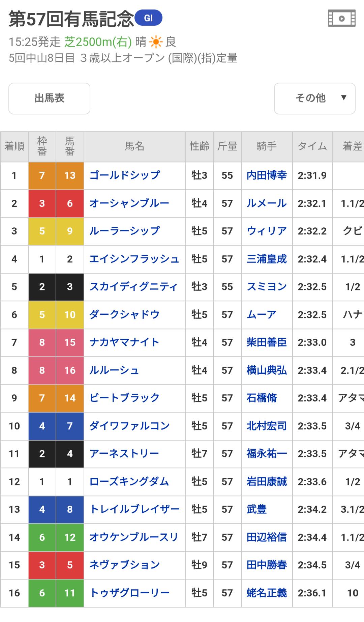Click the タイム column header
The image size is (364, 622).
click(312, 146)
